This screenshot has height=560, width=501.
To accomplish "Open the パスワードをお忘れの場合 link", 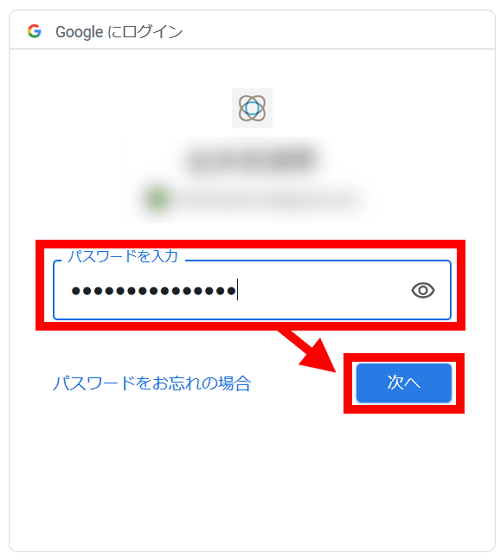I will click(x=152, y=383).
